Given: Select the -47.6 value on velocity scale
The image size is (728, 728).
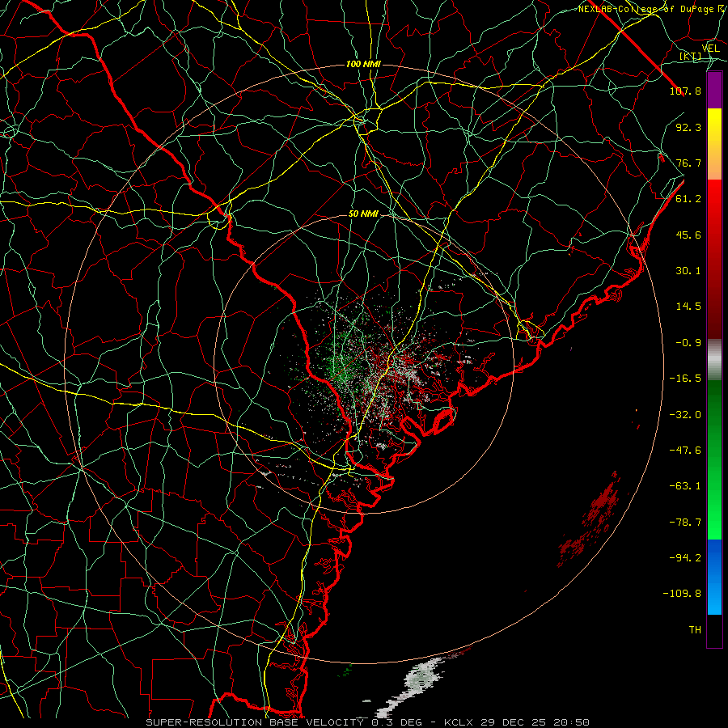Looking at the screenshot, I should point(685,451).
